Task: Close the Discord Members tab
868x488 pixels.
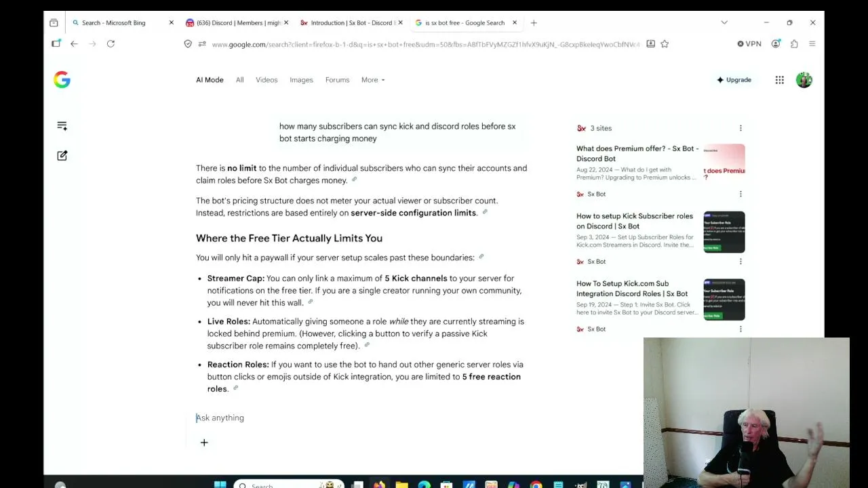Action: click(285, 22)
